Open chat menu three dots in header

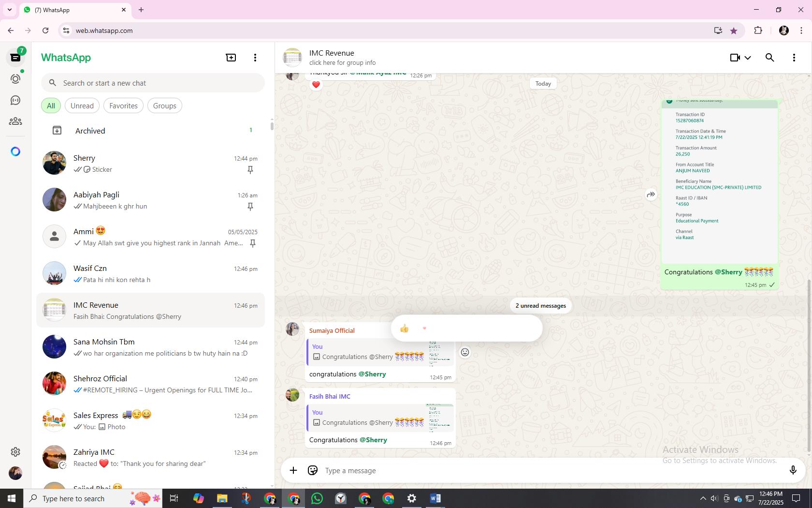[x=794, y=58]
